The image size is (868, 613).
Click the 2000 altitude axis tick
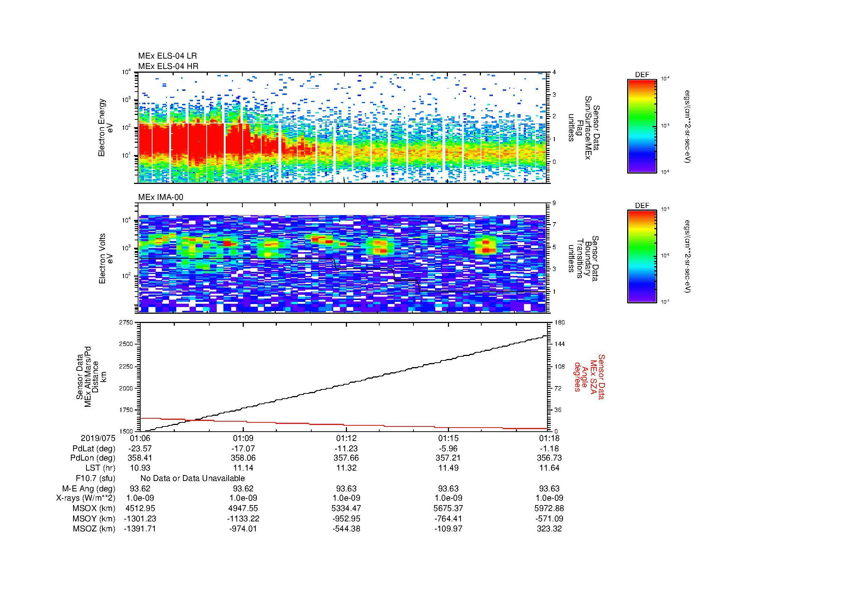click(x=126, y=388)
